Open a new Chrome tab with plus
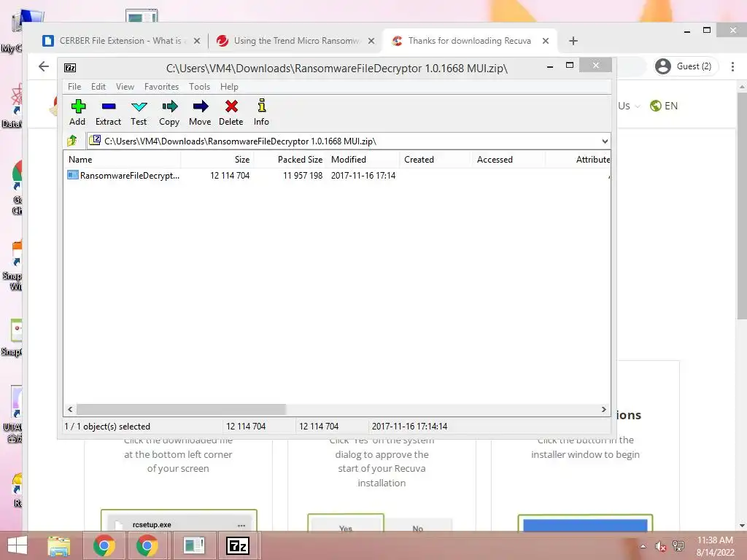This screenshot has width=747, height=560. click(x=573, y=41)
